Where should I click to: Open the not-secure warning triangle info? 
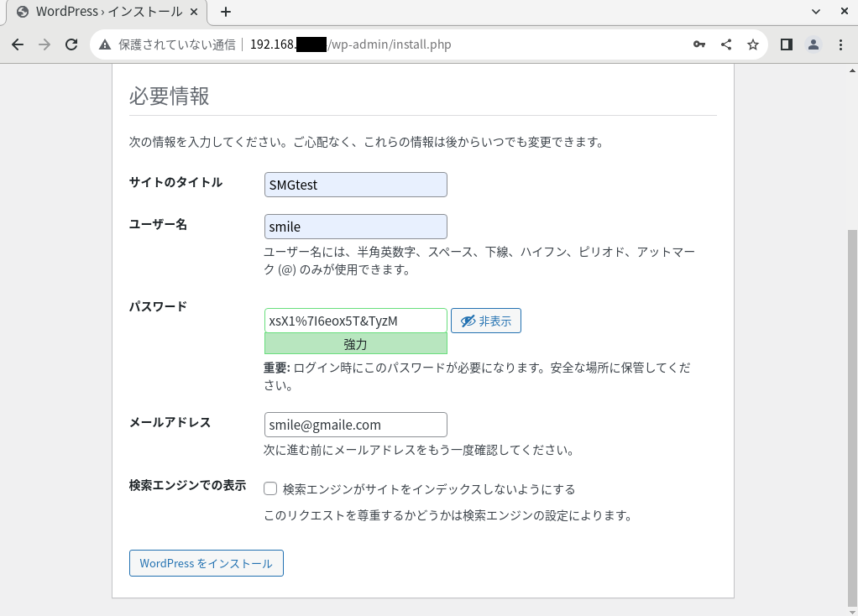pyautogui.click(x=105, y=44)
